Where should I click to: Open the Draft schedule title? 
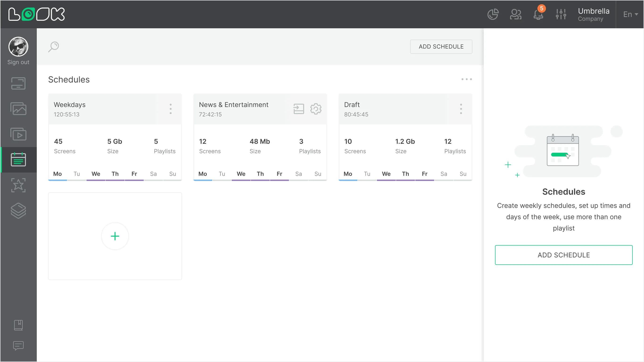[x=352, y=105]
